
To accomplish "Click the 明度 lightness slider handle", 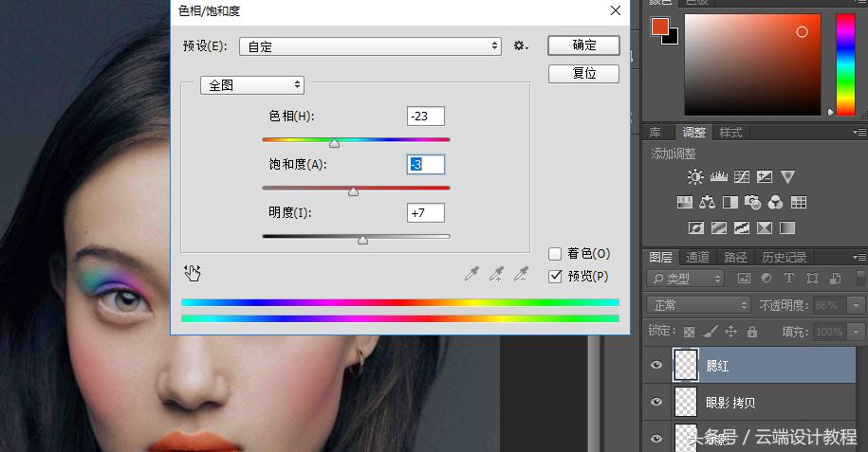I will coord(362,240).
